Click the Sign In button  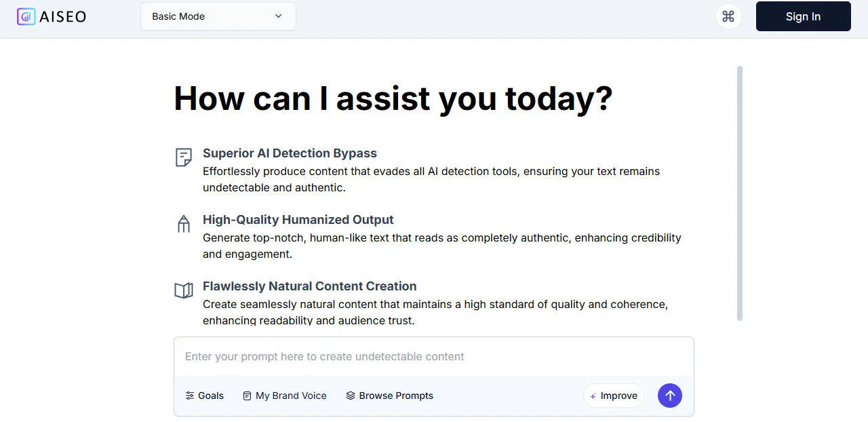(x=803, y=16)
